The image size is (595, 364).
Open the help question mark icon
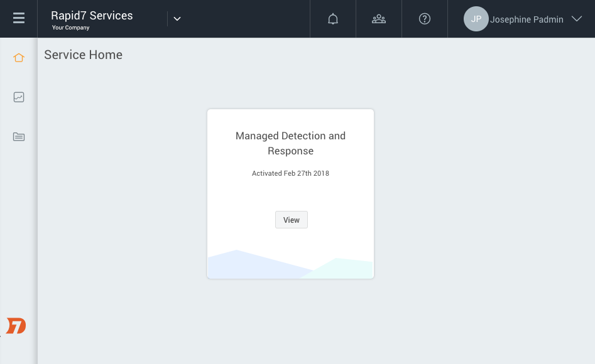425,19
